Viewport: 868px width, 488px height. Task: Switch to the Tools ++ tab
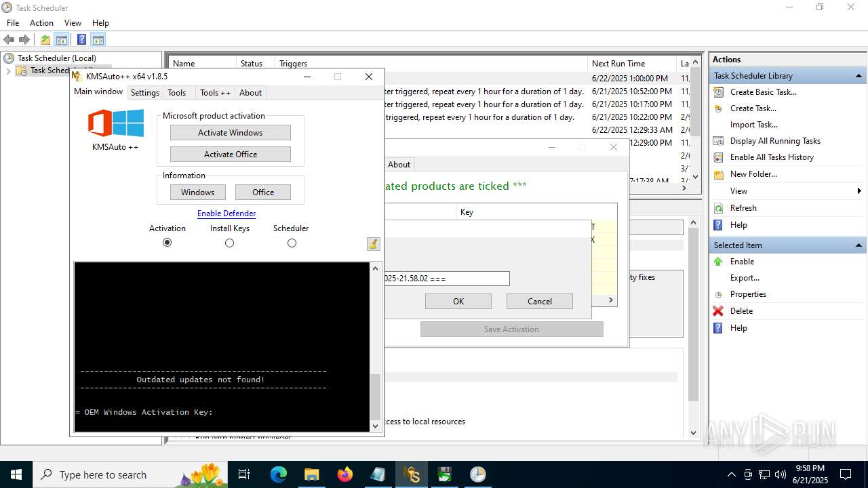pyautogui.click(x=215, y=93)
